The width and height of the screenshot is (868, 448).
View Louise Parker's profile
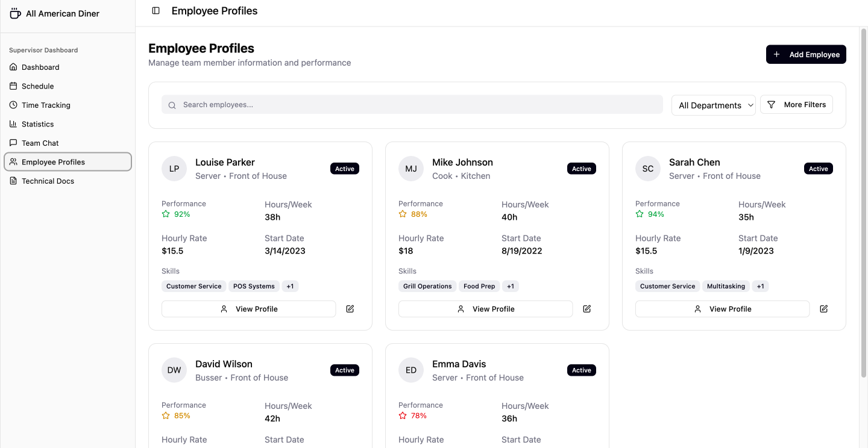pyautogui.click(x=248, y=308)
